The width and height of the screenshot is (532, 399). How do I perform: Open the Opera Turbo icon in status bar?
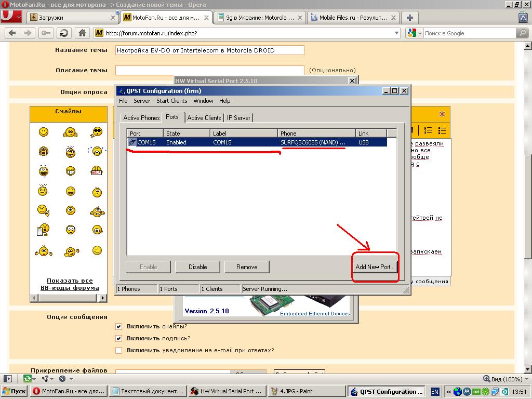point(62,379)
